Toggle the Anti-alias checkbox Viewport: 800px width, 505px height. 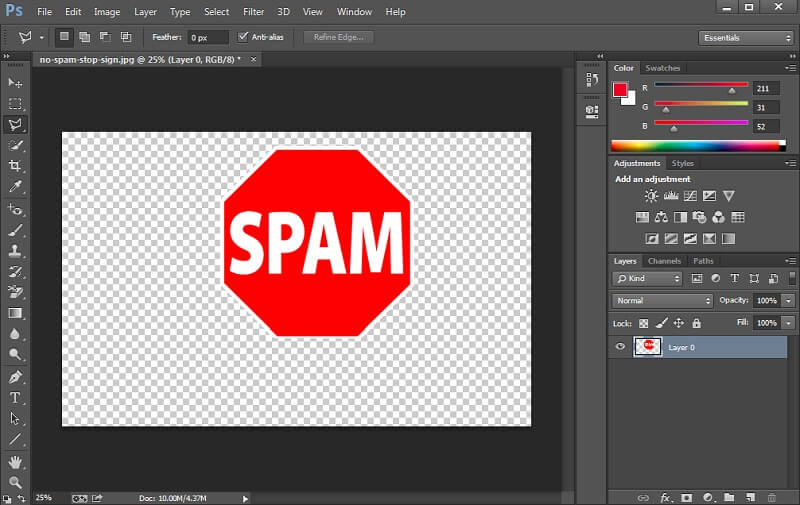click(243, 37)
